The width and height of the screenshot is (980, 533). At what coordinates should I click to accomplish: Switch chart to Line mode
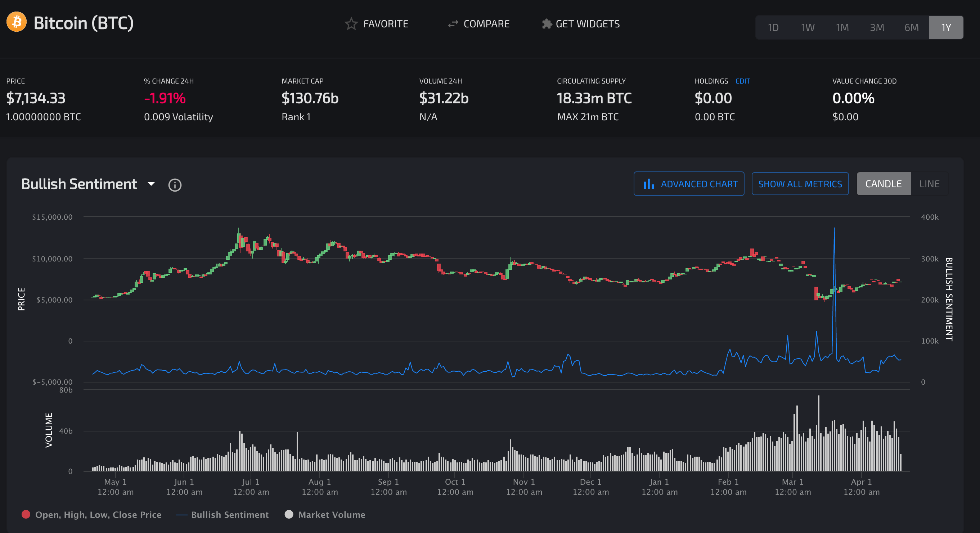(929, 184)
